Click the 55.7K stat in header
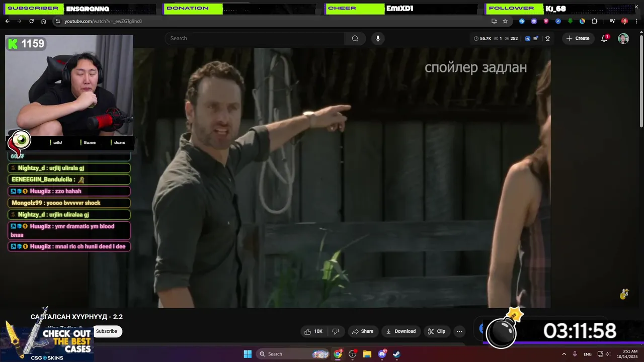The image size is (644, 362). (x=482, y=38)
